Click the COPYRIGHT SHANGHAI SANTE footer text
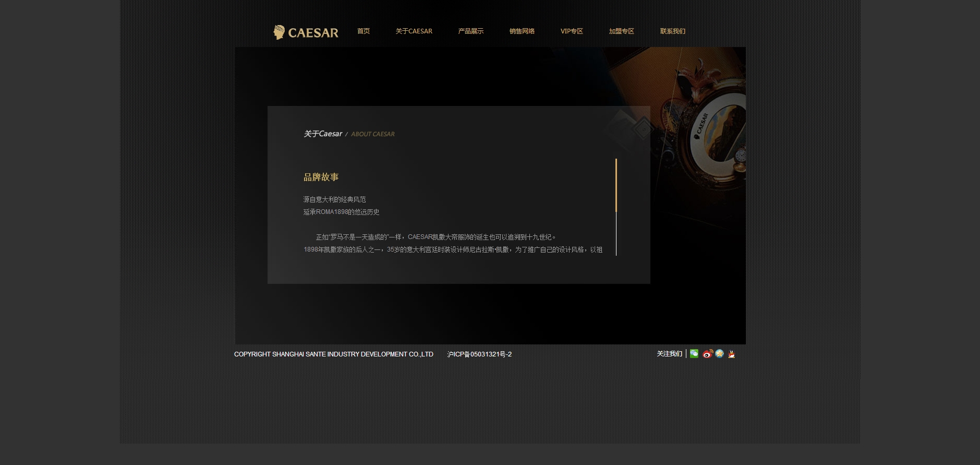Viewport: 980px width, 465px height. [334, 354]
